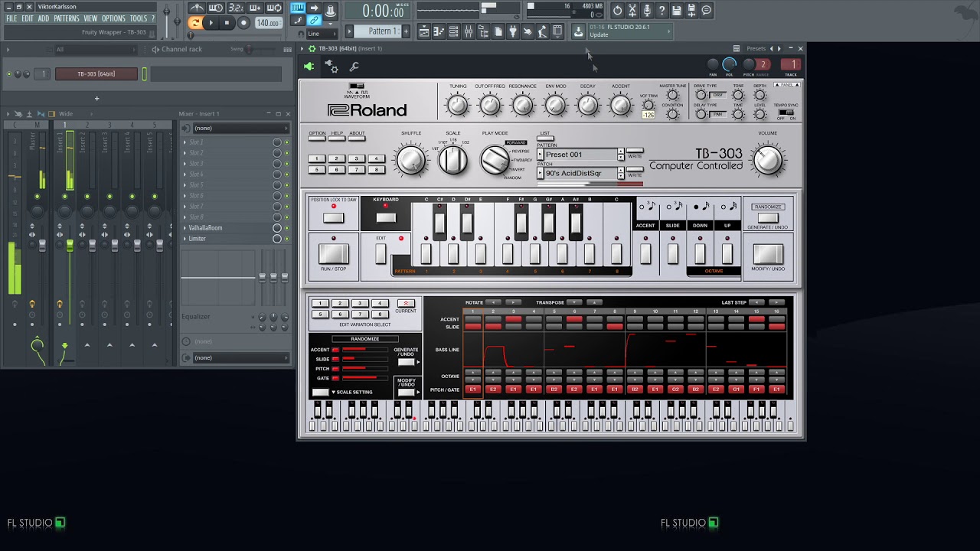
Task: Open the PATTERNS menu
Action: coord(67,18)
